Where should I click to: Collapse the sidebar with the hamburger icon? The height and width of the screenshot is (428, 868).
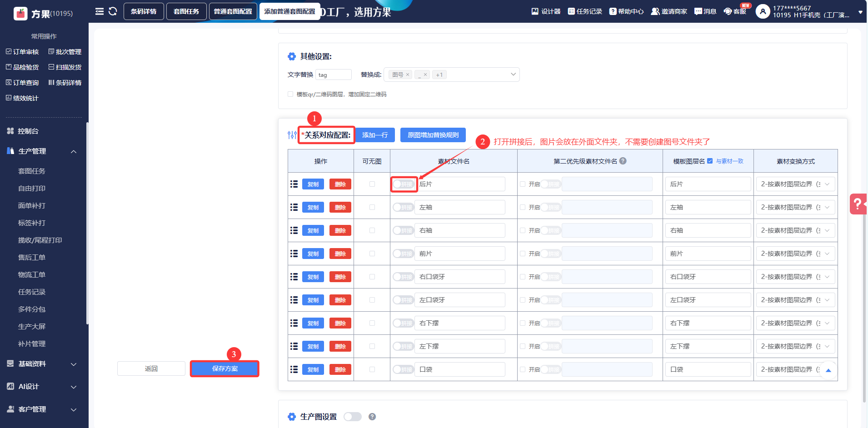click(100, 11)
